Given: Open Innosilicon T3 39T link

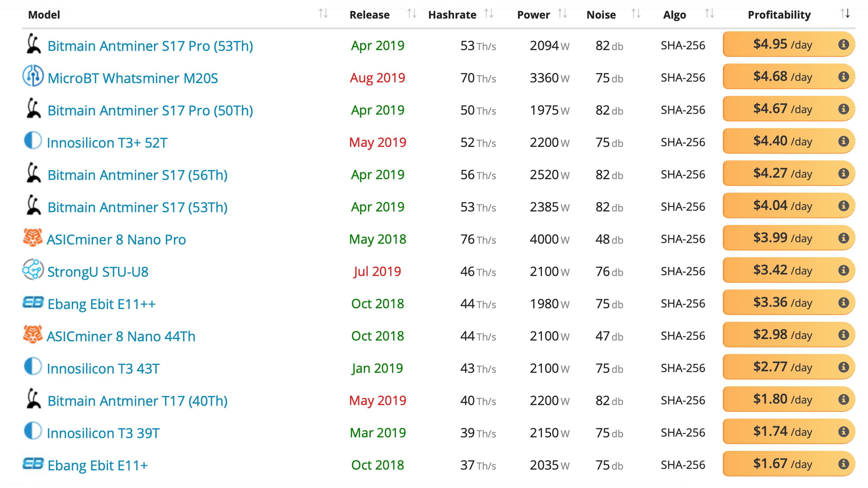Looking at the screenshot, I should tap(103, 433).
